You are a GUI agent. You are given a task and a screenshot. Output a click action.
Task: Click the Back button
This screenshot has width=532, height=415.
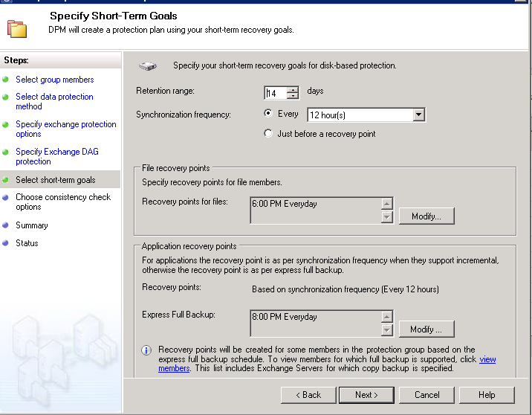pyautogui.click(x=308, y=395)
